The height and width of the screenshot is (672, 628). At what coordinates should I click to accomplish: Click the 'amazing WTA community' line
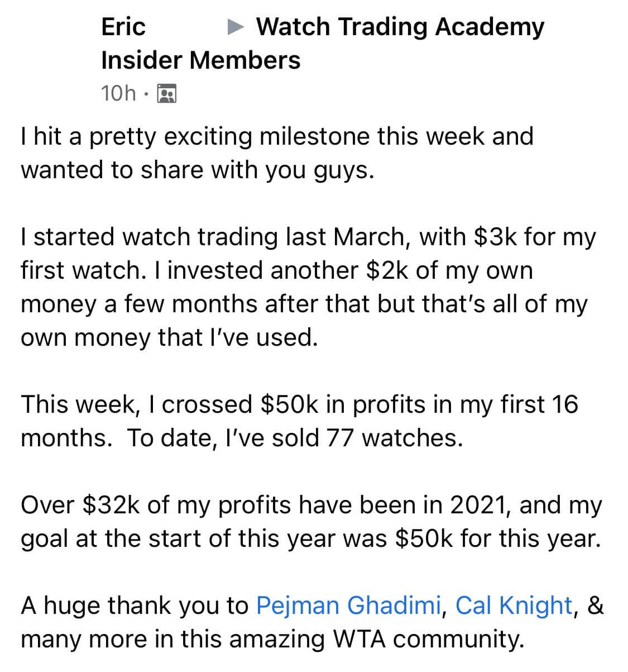(272, 639)
